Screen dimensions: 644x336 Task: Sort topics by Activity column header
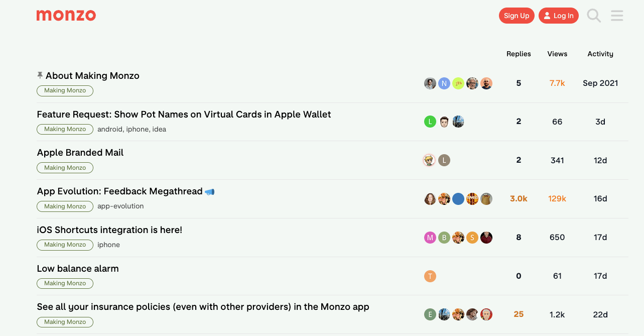tap(600, 54)
